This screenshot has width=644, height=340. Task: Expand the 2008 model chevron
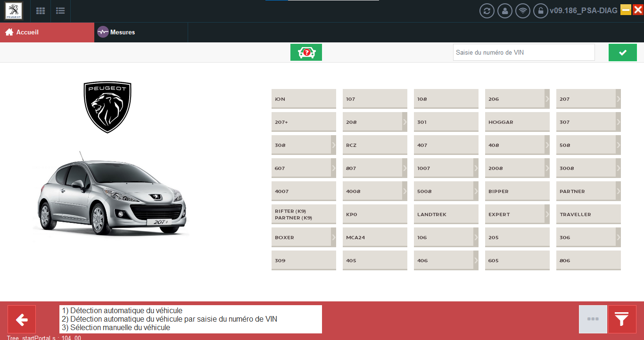click(547, 168)
